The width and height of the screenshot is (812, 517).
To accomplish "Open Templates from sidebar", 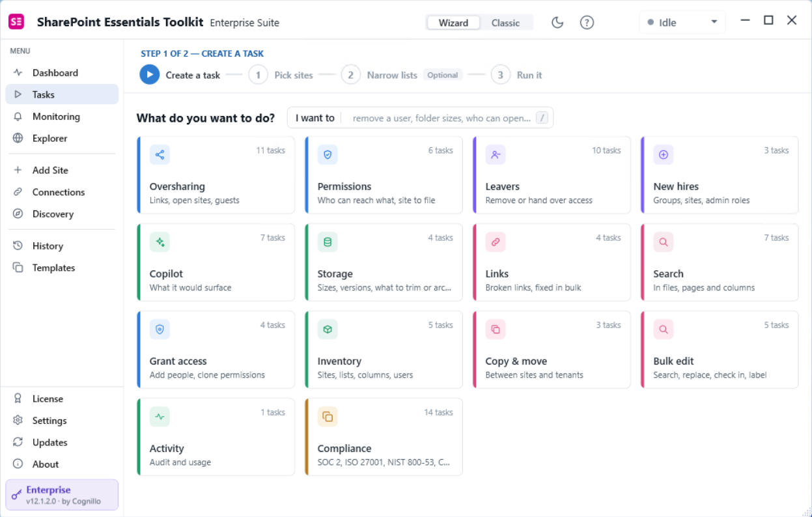I will tap(62, 268).
